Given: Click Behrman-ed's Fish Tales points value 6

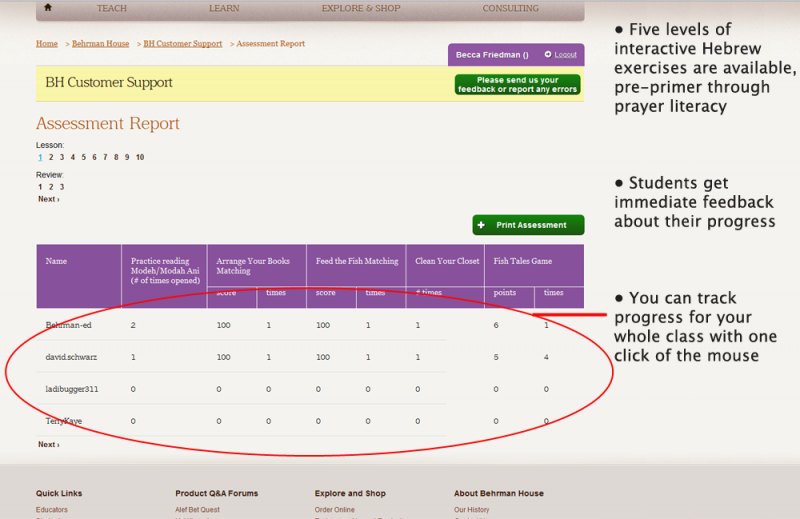Looking at the screenshot, I should 496,325.
